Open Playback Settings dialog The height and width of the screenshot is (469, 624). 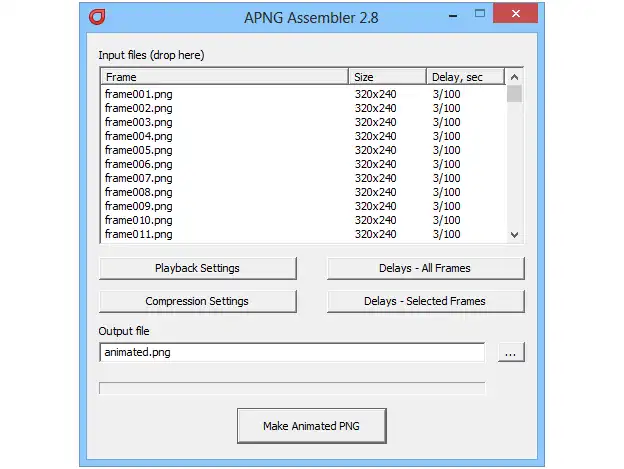tap(197, 268)
